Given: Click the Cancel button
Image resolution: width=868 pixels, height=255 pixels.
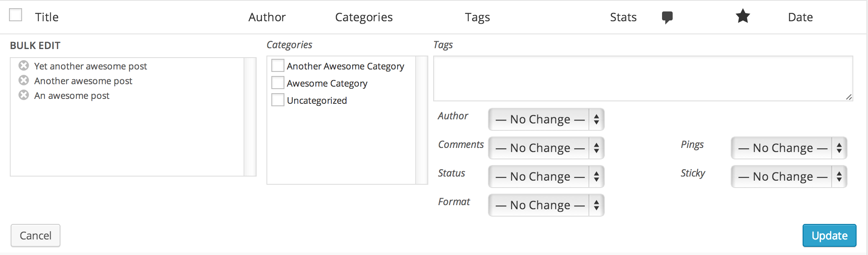Looking at the screenshot, I should pos(36,235).
